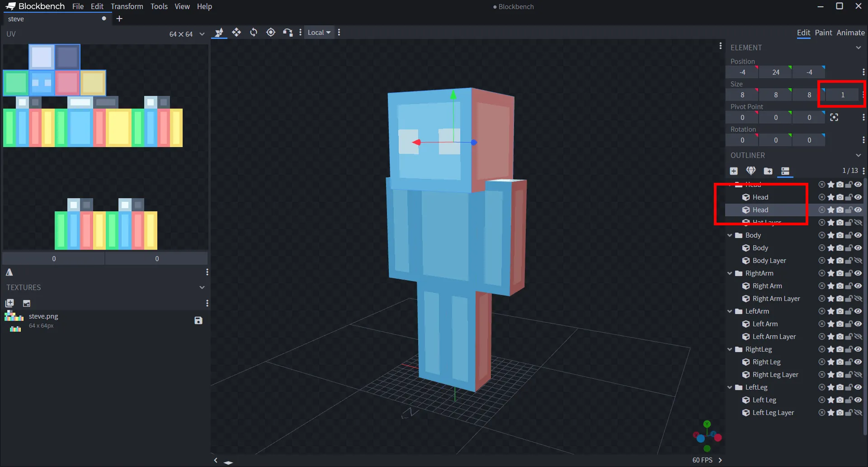
Task: Create a new group in the Outliner
Action: 768,171
